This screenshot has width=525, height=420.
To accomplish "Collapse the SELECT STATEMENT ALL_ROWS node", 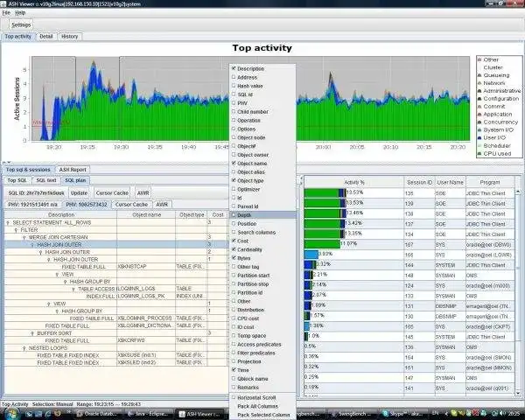I will tap(8, 223).
